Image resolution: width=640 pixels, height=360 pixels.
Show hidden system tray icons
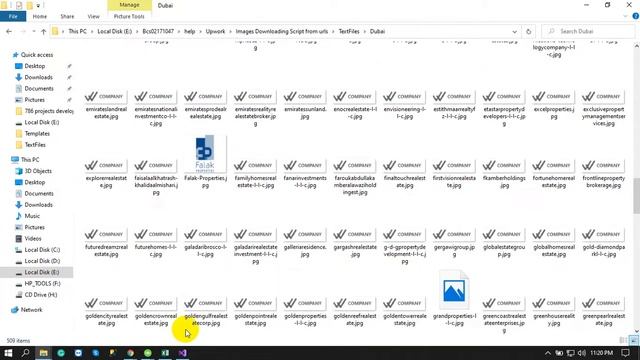click(547, 353)
